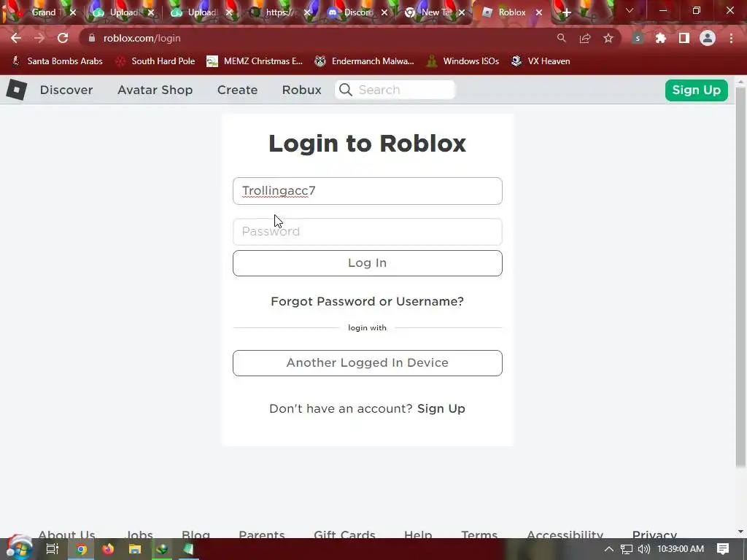
Task: Click Another Logged In Device button
Action: (368, 363)
